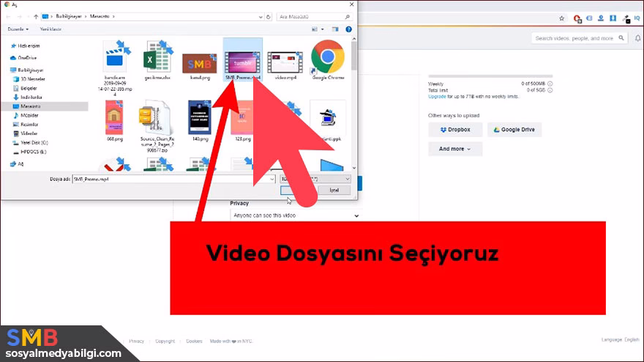Open Resimler folder in tree
The image size is (644, 362).
[29, 125]
